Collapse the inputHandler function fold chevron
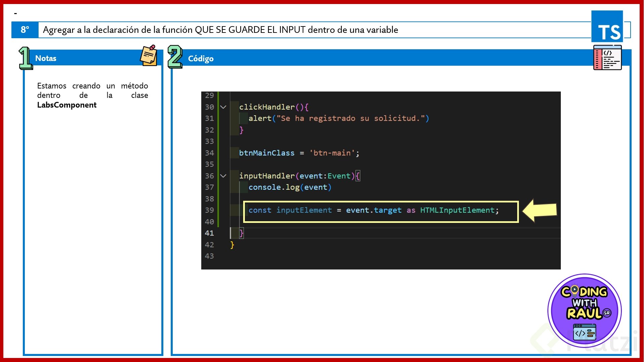This screenshot has width=644, height=362. point(223,176)
